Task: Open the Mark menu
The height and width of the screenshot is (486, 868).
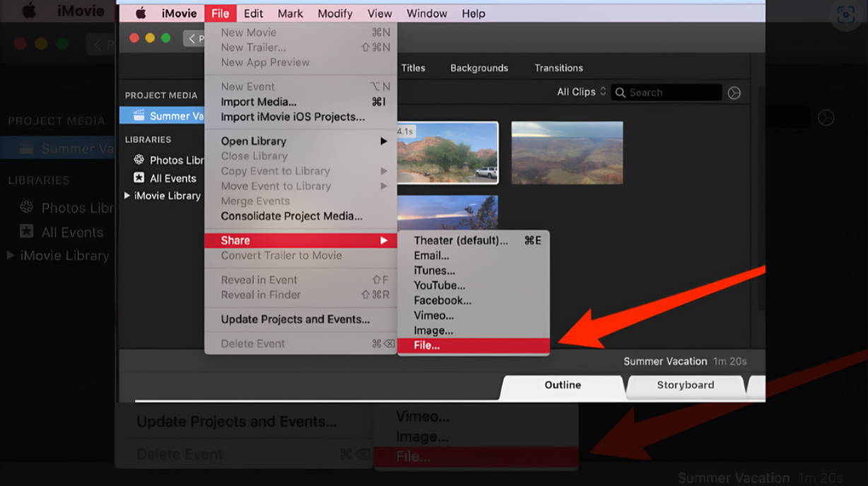Action: pyautogui.click(x=290, y=13)
